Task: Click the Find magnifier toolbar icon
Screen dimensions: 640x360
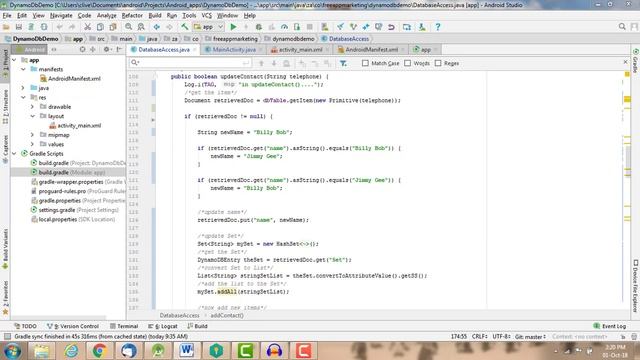Action: coord(129,27)
